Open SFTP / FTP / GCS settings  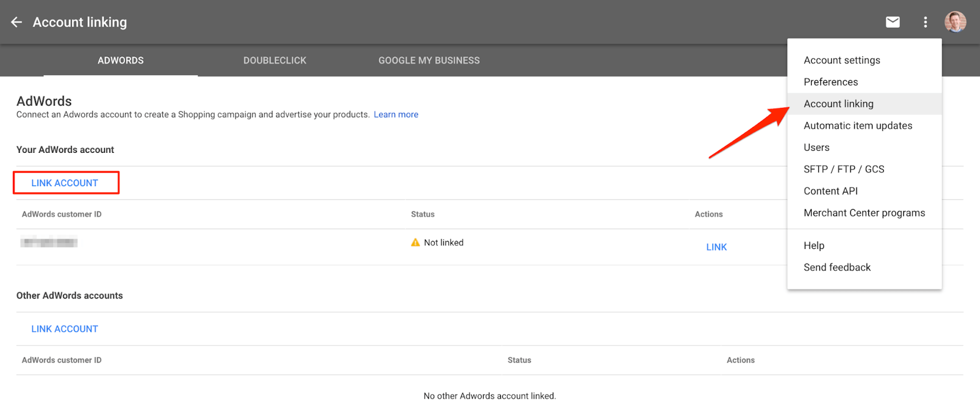coord(844,169)
